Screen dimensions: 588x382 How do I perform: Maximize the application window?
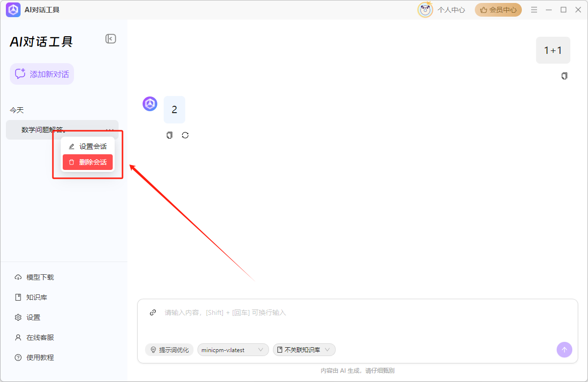pos(563,10)
